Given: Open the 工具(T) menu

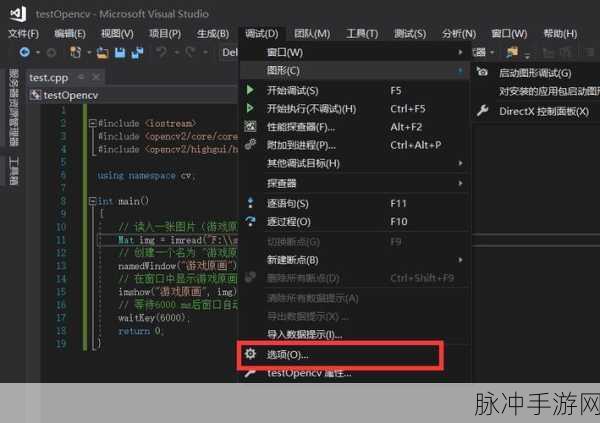Looking at the screenshot, I should tap(362, 34).
